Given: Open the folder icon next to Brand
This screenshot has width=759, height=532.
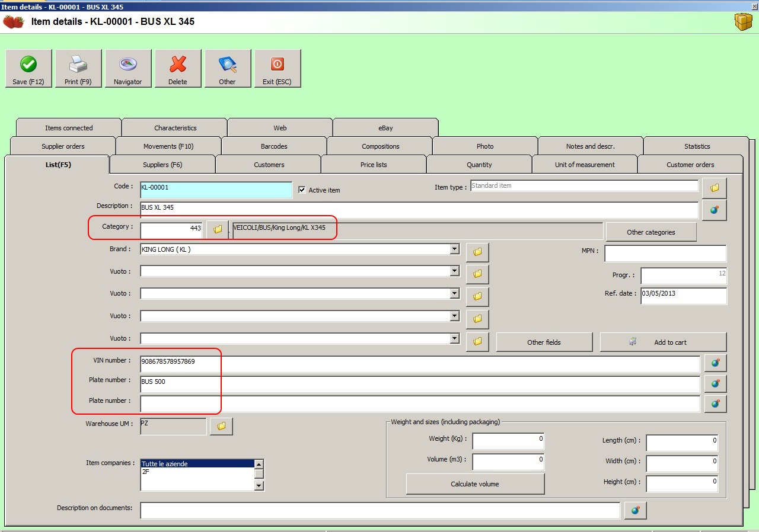Looking at the screenshot, I should coord(477,252).
